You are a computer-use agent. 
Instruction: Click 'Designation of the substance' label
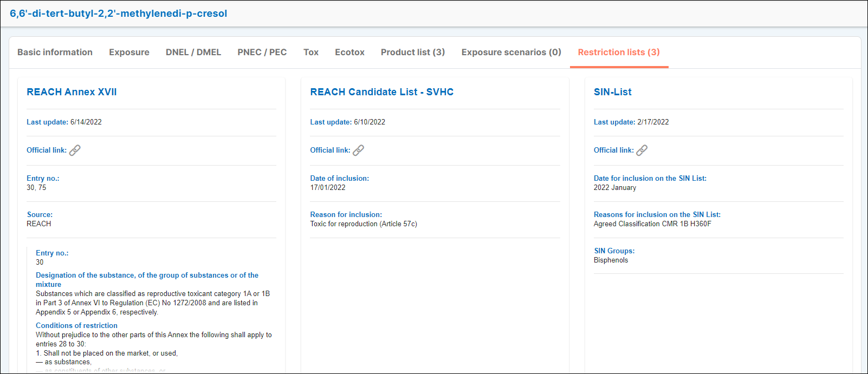(x=147, y=279)
